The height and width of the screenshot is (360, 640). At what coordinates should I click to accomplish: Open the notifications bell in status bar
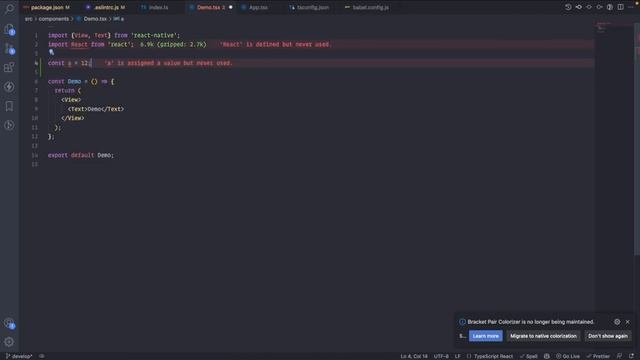pos(632,356)
